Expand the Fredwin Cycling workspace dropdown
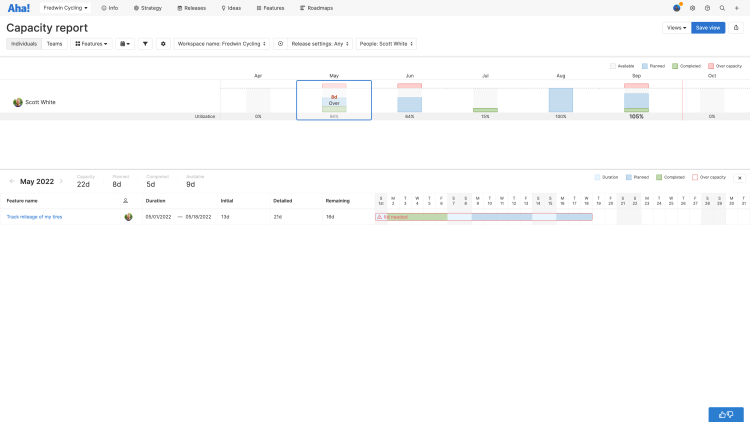 pos(65,8)
